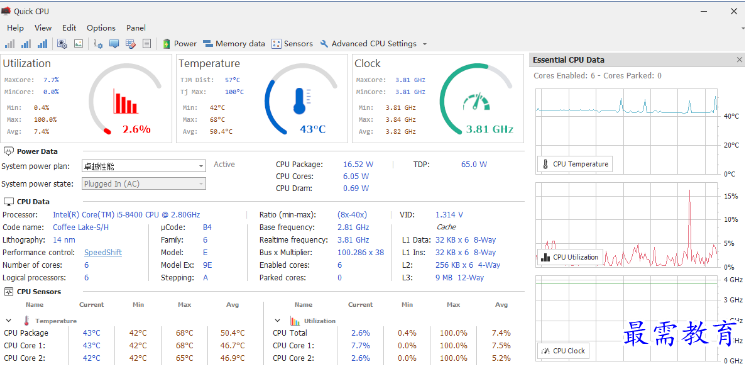
Task: Click the CPU Clock chart legend
Action: (x=564, y=351)
